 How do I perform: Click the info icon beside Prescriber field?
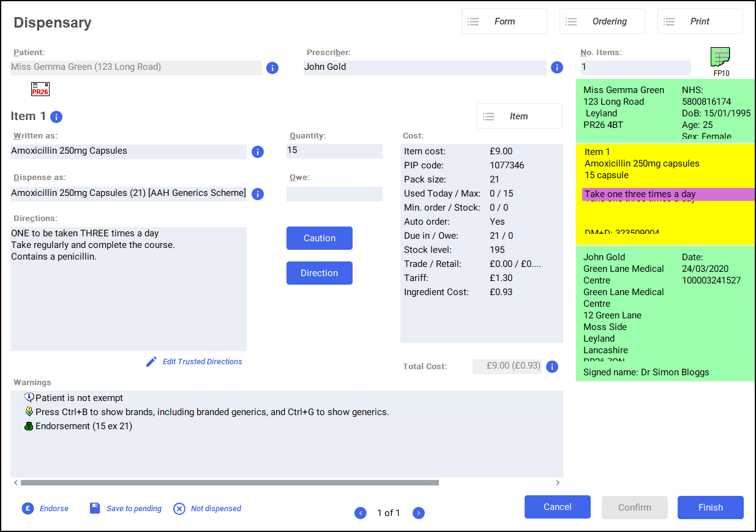[x=556, y=67]
